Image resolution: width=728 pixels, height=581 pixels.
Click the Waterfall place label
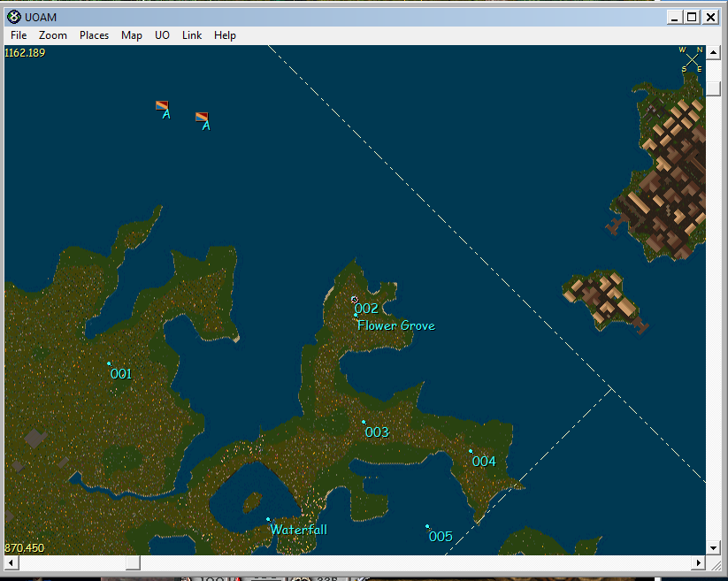point(298,530)
